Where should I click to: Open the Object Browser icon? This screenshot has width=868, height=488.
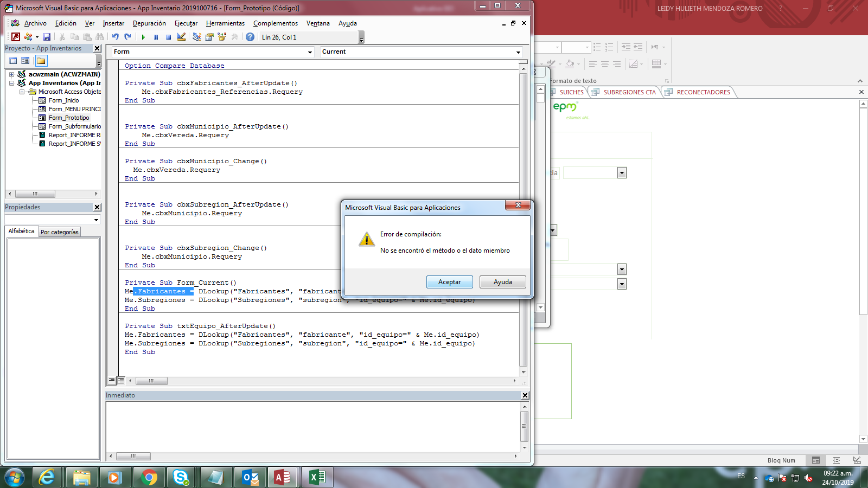tap(222, 37)
